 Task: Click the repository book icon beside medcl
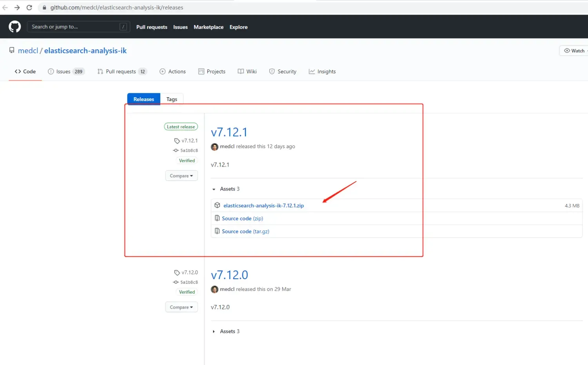click(x=11, y=50)
